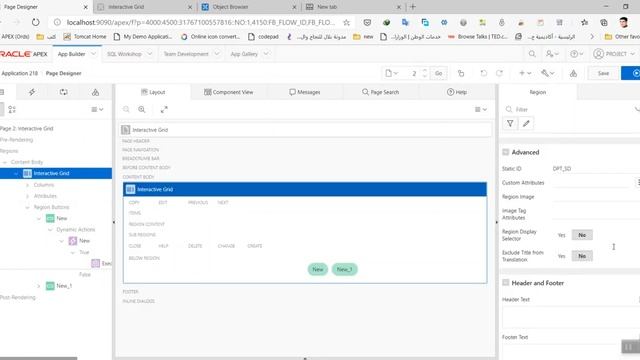Expand the layout pane to full view
Screen dimensions: 640x360
tap(164, 109)
